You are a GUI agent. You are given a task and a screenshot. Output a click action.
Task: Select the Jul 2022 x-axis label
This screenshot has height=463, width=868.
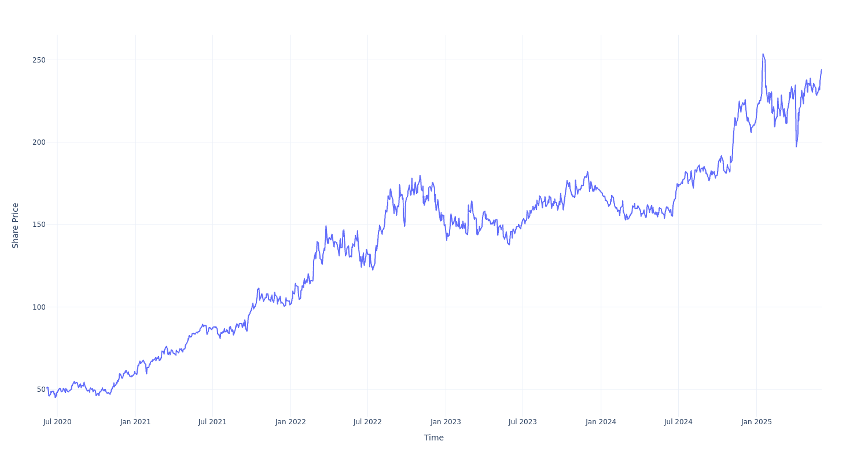click(367, 422)
